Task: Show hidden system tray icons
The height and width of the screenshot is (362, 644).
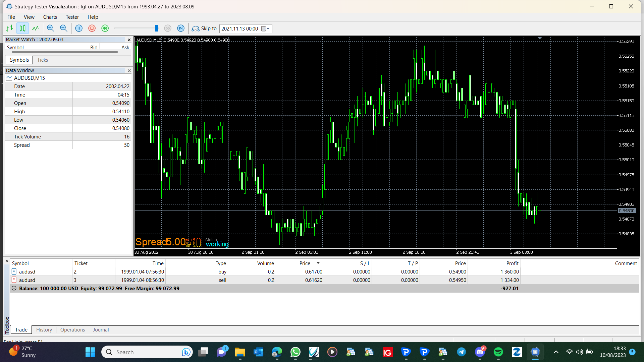Action: tap(556, 352)
